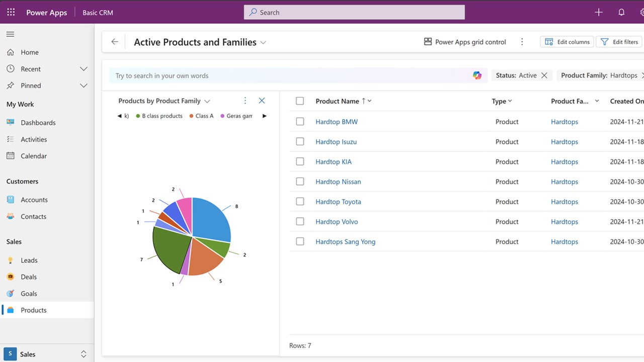Click the Accounts icon
This screenshot has height=362, width=644.
[11, 200]
